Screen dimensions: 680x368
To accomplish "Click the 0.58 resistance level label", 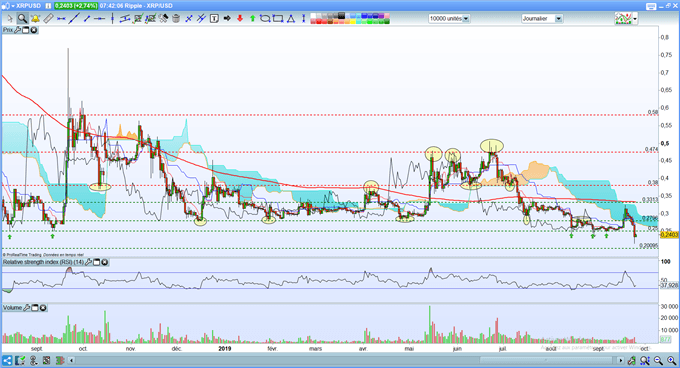I will click(x=653, y=112).
